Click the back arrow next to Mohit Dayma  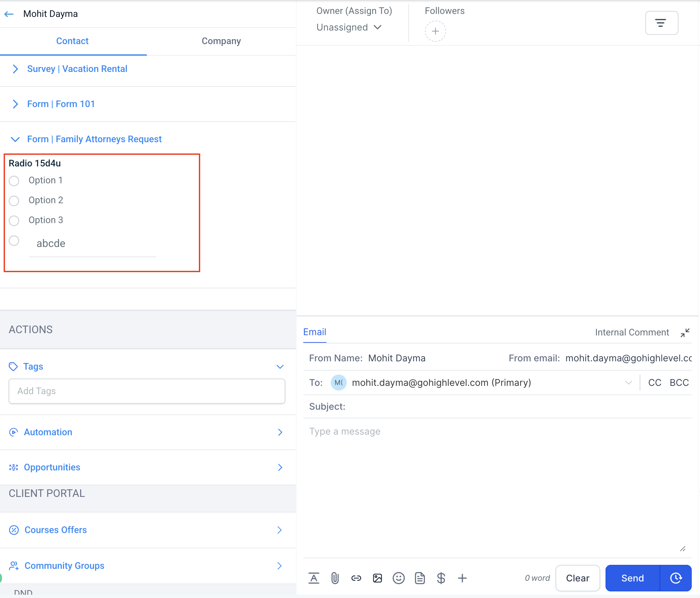[9, 14]
